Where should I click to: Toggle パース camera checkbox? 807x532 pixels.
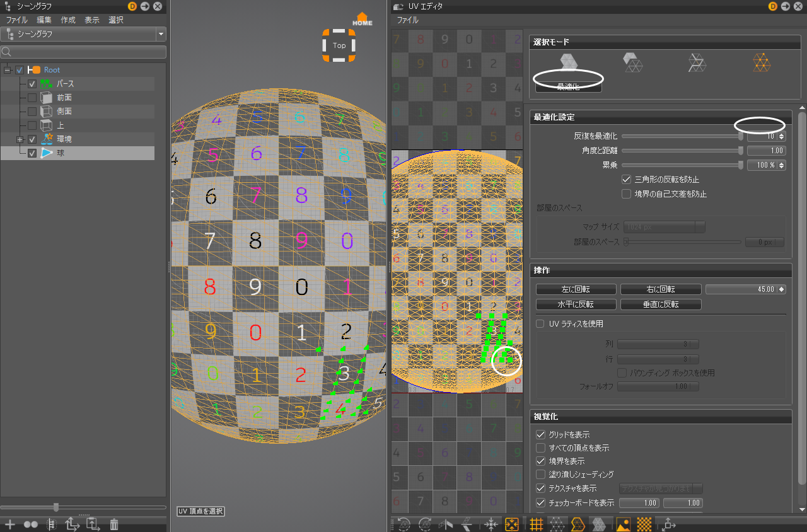click(x=32, y=84)
